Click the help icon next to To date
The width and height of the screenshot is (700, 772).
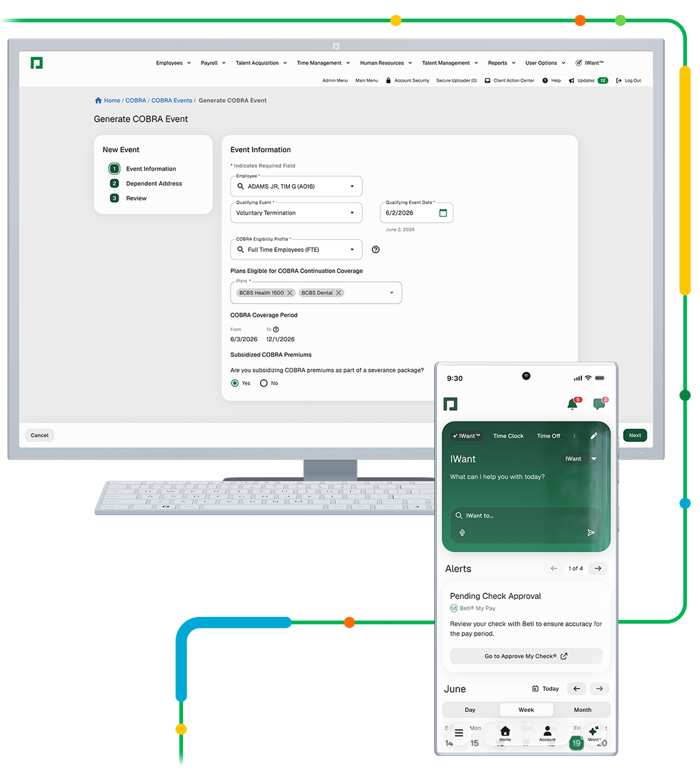coord(276,330)
